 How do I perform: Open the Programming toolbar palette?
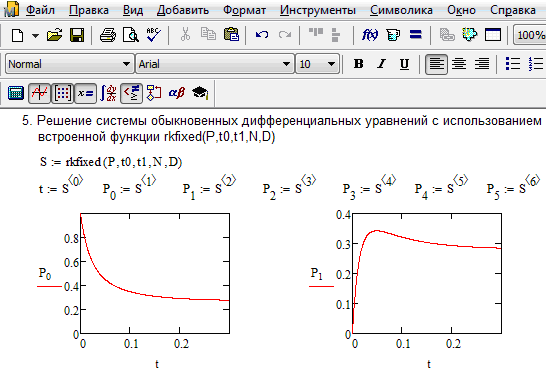coord(154,93)
